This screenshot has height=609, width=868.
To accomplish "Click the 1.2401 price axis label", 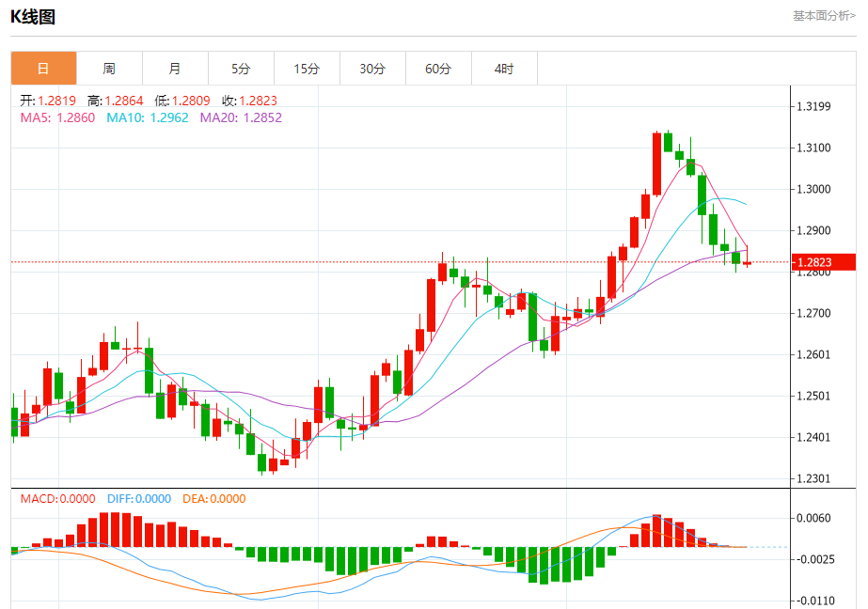I will 813,438.
